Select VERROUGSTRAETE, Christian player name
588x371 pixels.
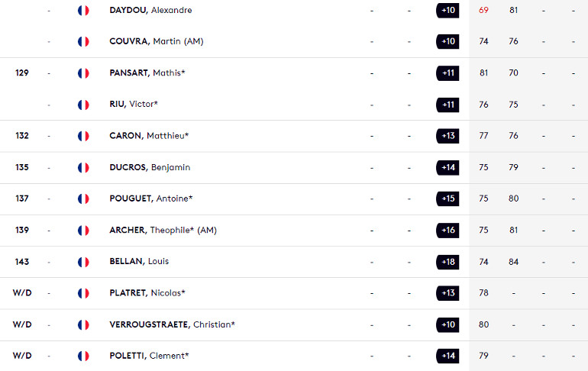click(x=172, y=324)
